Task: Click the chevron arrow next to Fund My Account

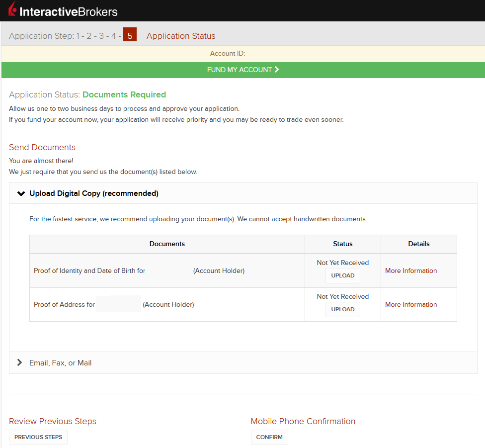Action: (277, 70)
